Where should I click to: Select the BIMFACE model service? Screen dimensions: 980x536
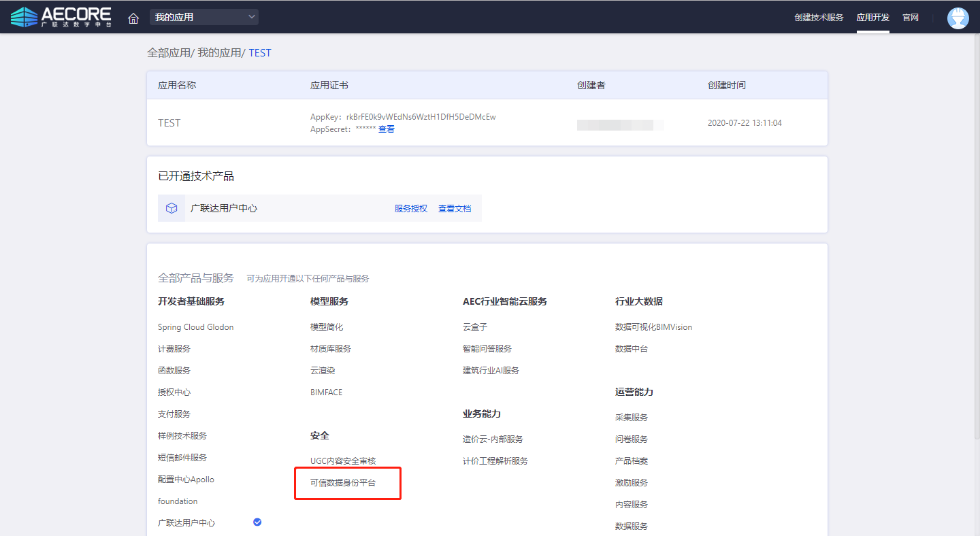pyautogui.click(x=327, y=392)
